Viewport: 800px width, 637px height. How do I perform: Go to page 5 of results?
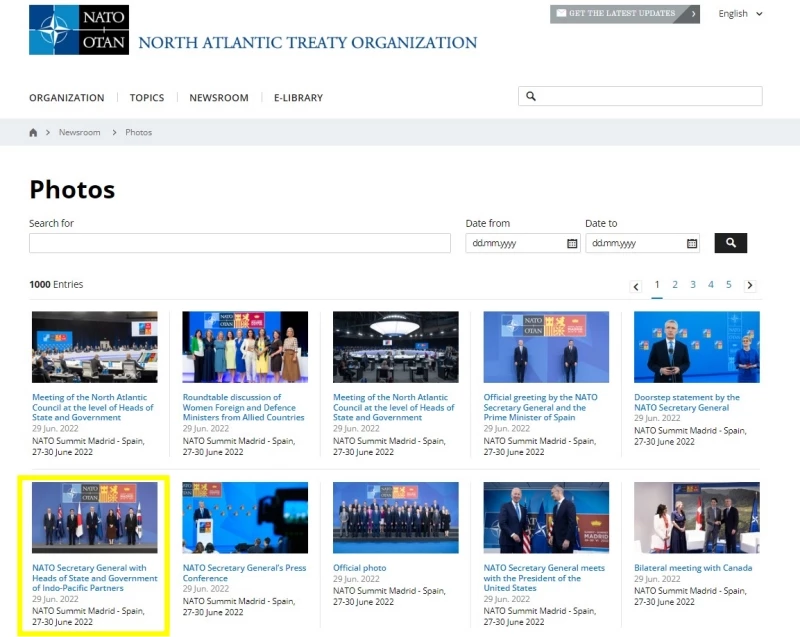coord(729,285)
